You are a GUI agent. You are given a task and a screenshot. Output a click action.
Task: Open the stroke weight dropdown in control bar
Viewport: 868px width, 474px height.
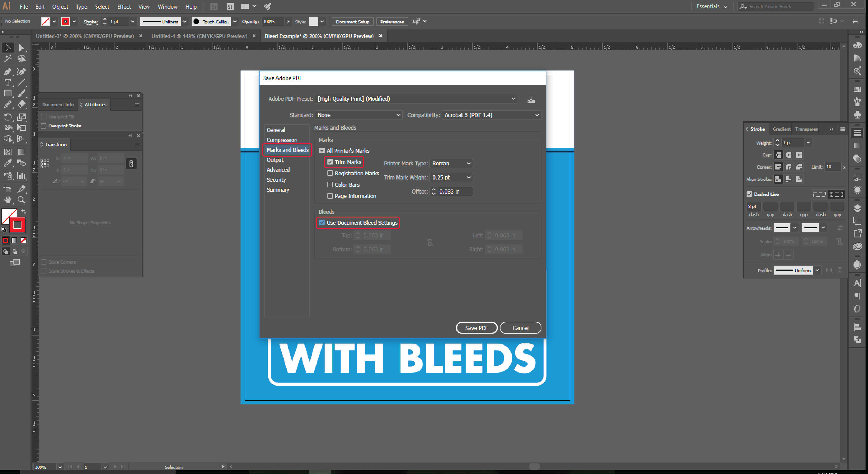133,21
